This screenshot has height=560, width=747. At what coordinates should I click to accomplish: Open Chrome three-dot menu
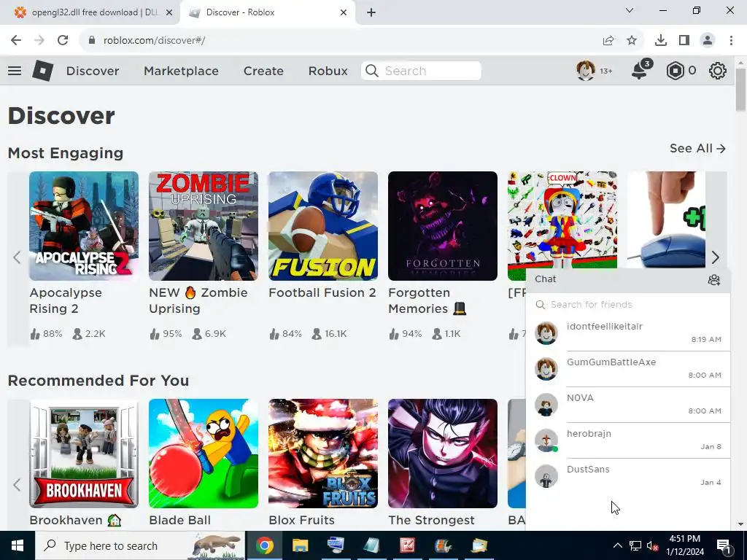coord(731,41)
